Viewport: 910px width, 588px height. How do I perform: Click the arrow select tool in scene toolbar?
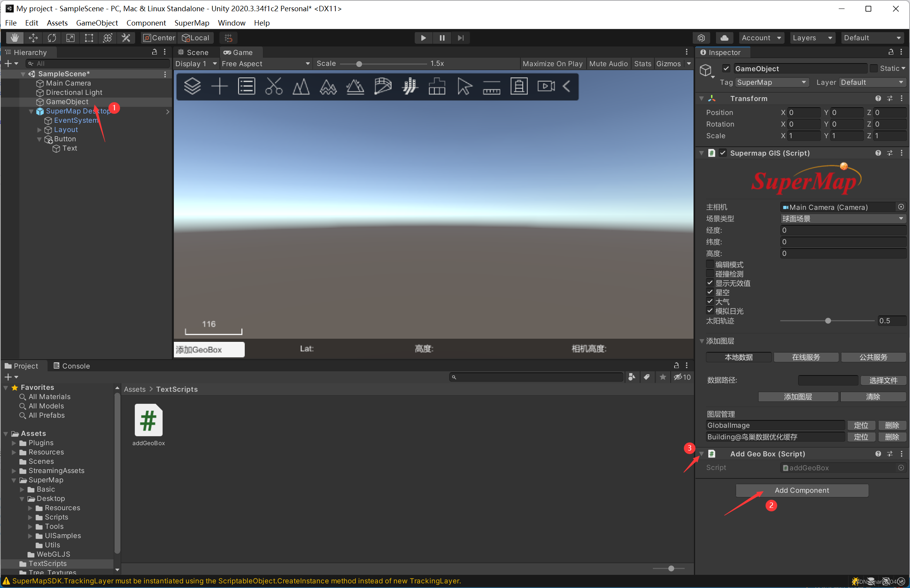(464, 86)
